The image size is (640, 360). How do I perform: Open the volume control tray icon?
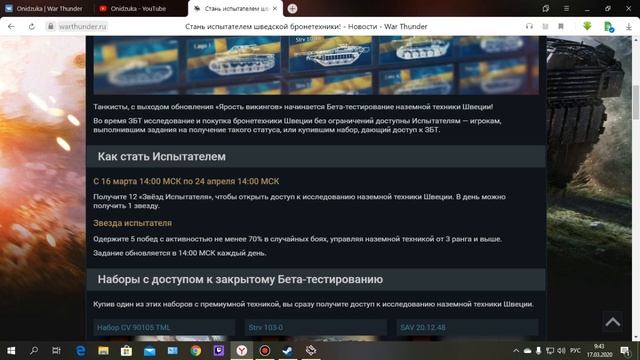pos(562,351)
